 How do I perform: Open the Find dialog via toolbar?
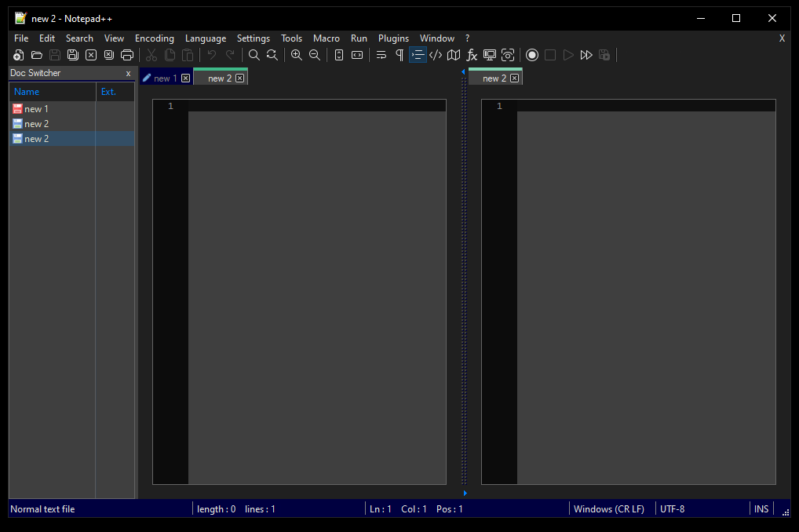click(254, 55)
